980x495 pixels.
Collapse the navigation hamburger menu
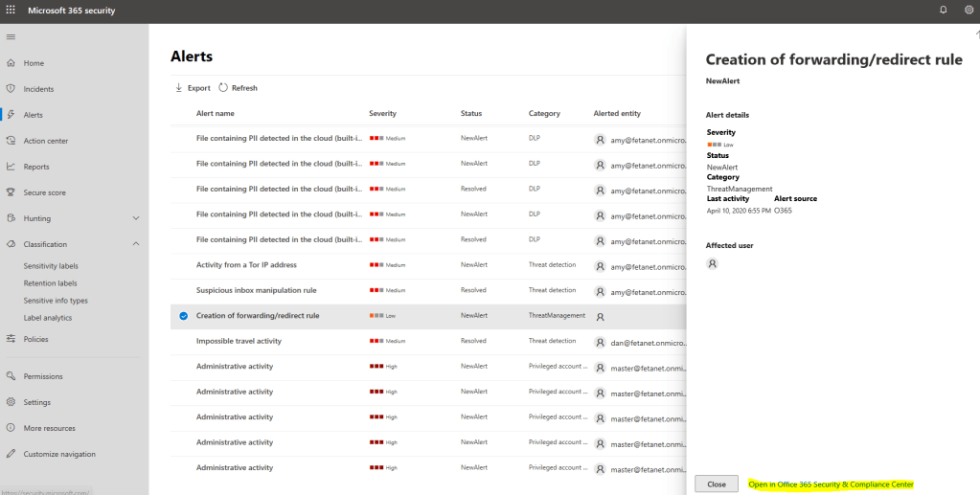(x=11, y=36)
